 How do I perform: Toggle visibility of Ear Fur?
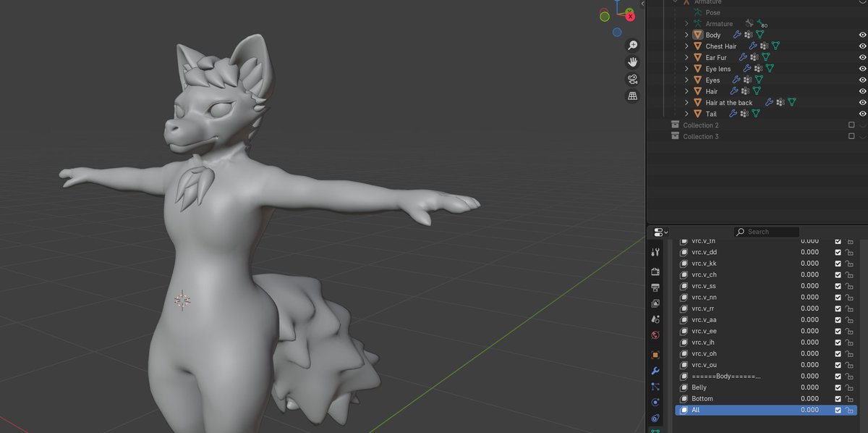862,57
